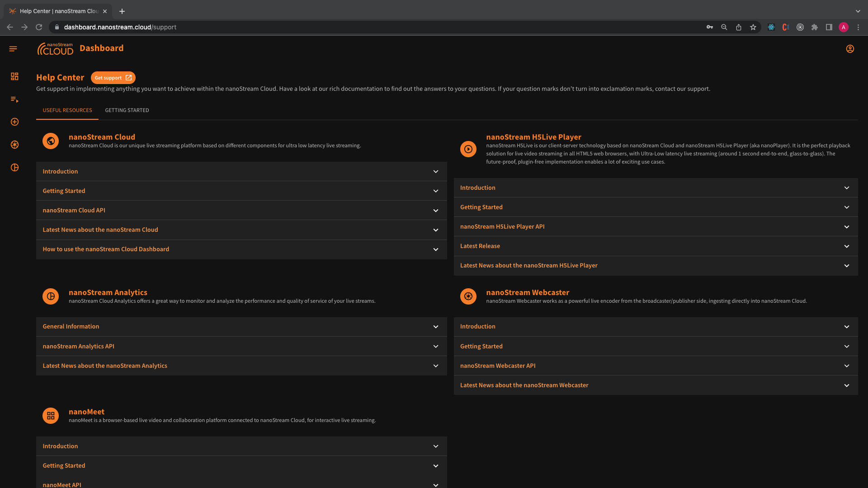Click the zoom magnifier icon in address bar
The image size is (868, 488).
pyautogui.click(x=724, y=27)
